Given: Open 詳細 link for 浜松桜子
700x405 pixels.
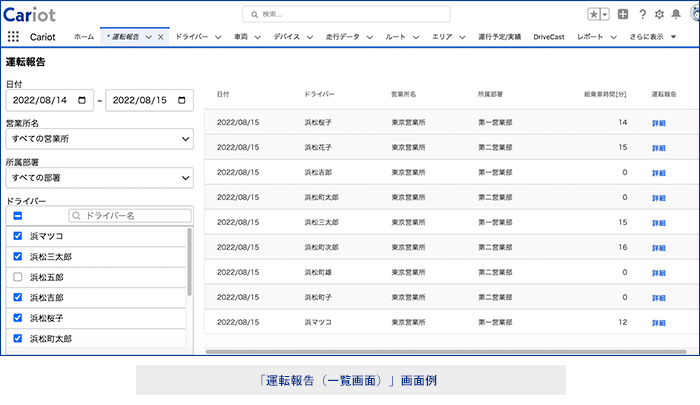Looking at the screenshot, I should (x=658, y=122).
